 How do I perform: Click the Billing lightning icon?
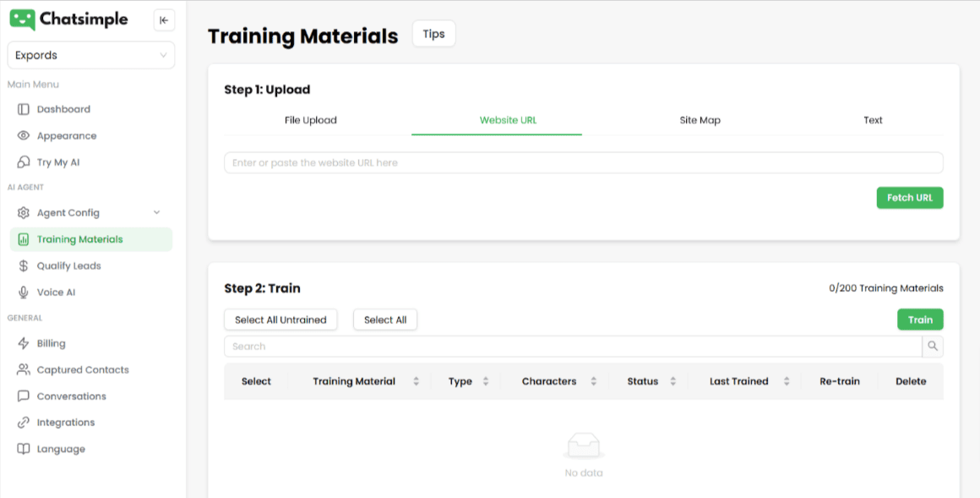tap(24, 343)
